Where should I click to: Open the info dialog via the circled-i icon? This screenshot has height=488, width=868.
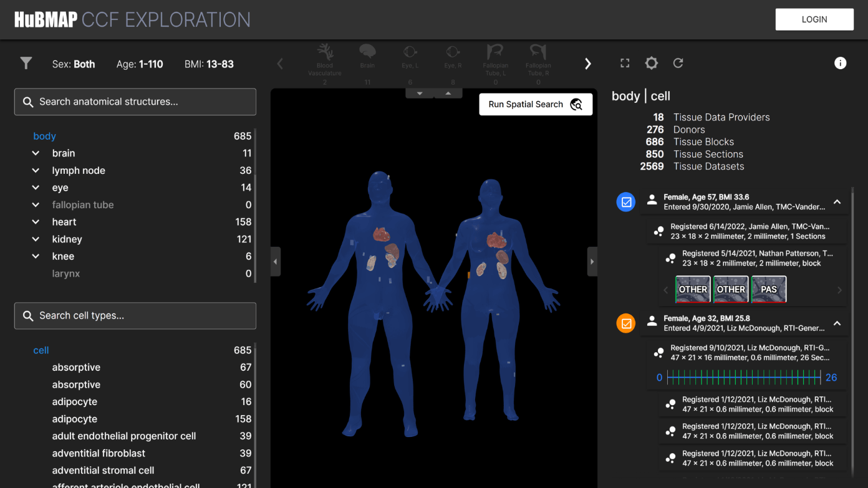tap(840, 63)
